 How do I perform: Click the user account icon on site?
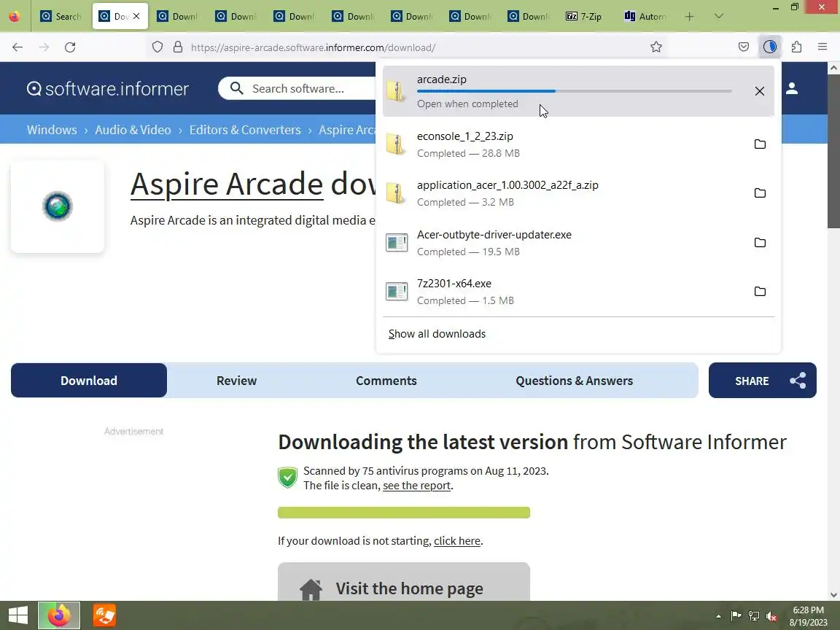[x=792, y=88]
